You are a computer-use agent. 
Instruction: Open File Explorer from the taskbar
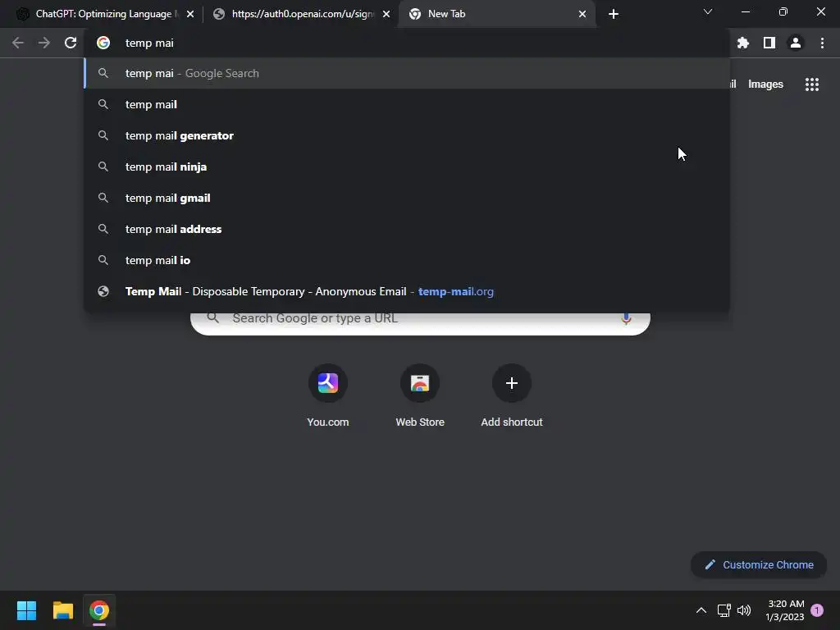[x=62, y=610]
